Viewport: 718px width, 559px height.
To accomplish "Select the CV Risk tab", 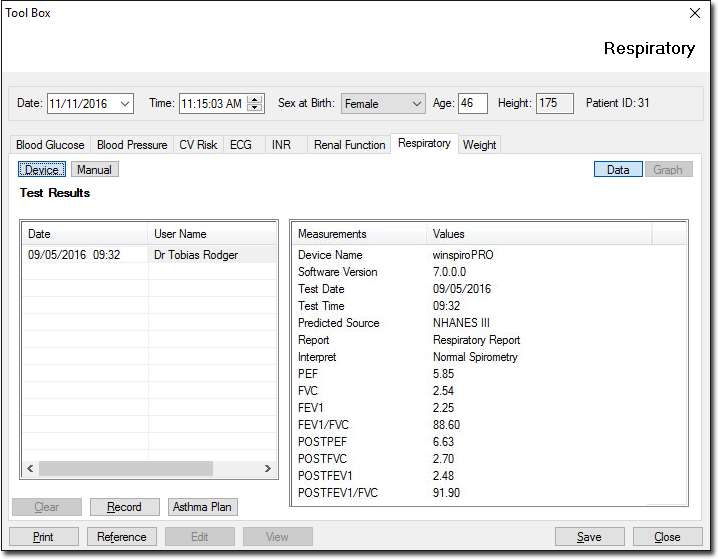I will tap(198, 145).
